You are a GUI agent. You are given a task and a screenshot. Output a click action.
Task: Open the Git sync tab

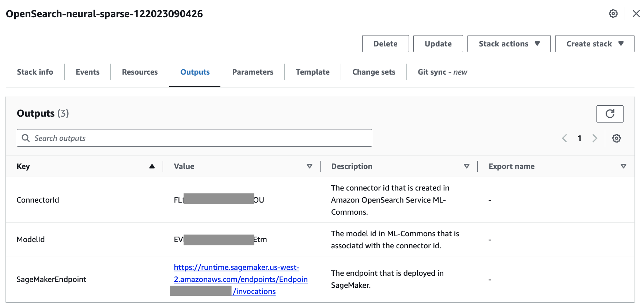(x=443, y=72)
